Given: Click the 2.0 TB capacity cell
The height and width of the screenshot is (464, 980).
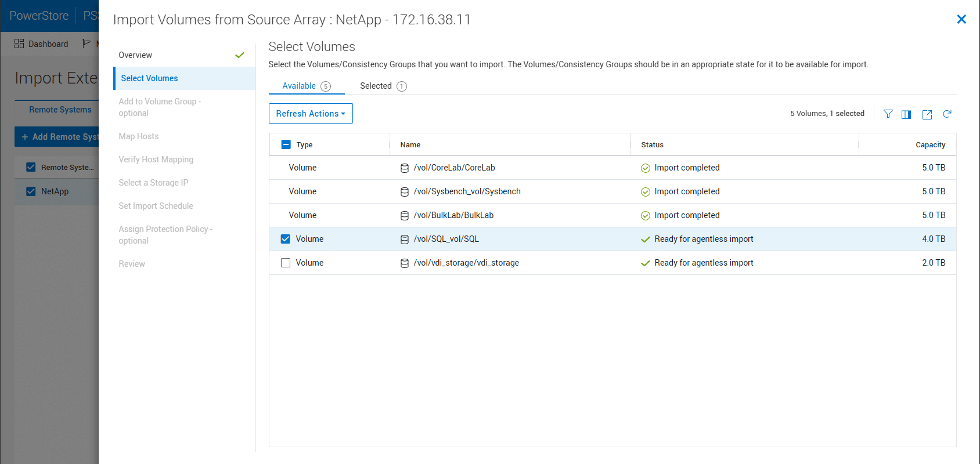Looking at the screenshot, I should pos(934,263).
